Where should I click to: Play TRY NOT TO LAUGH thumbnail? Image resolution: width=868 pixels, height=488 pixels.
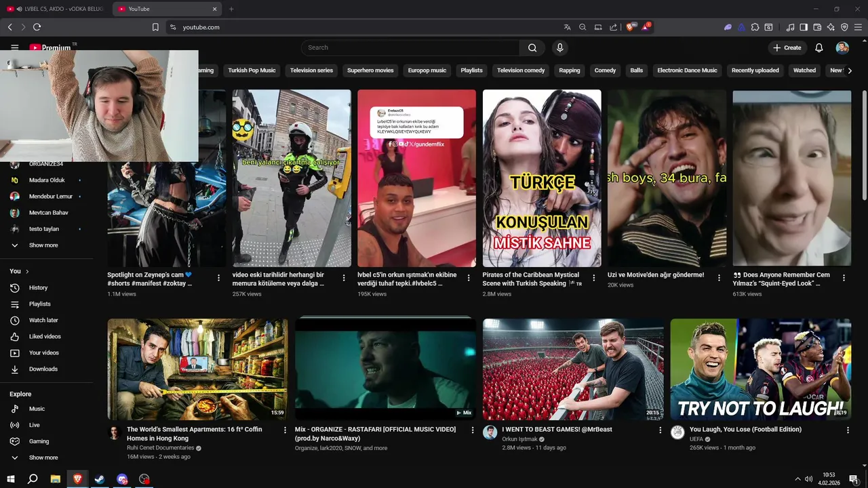coord(760,369)
